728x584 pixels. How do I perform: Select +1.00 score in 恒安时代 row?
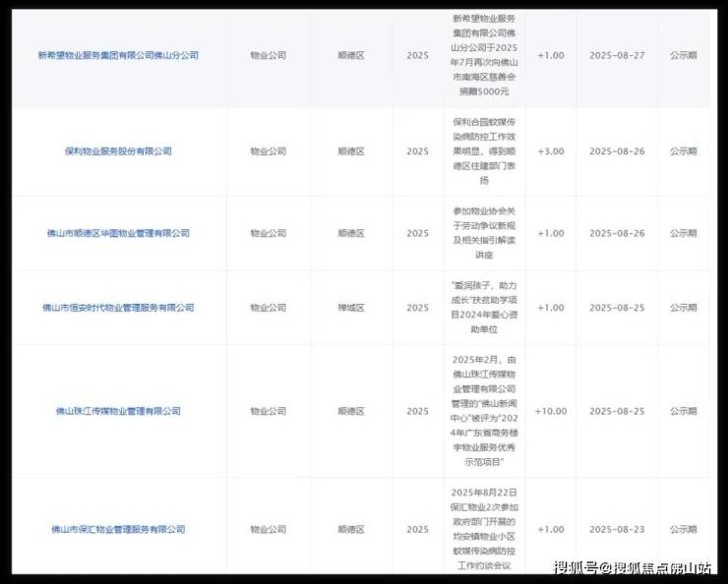point(551,308)
